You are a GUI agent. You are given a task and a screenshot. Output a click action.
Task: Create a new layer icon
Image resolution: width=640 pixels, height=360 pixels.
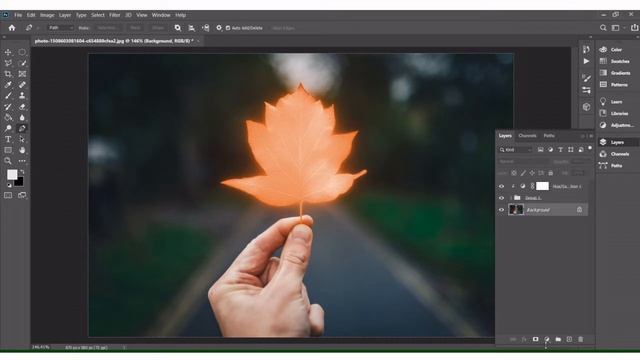(569, 339)
